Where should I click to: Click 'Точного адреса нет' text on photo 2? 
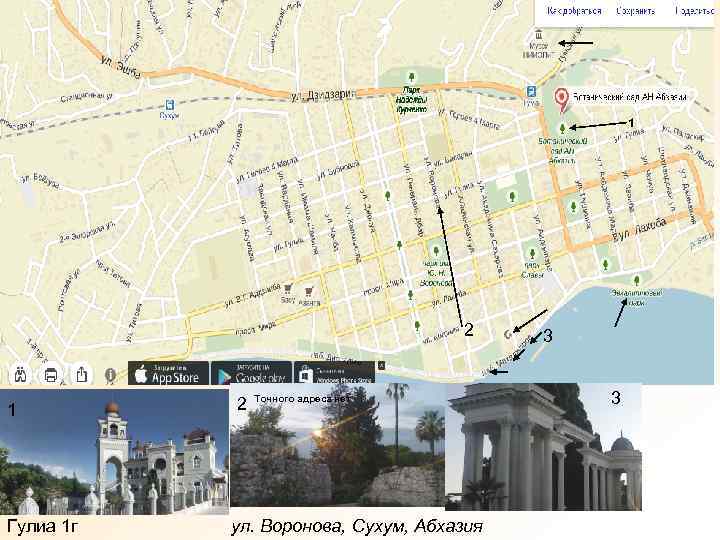tap(302, 399)
